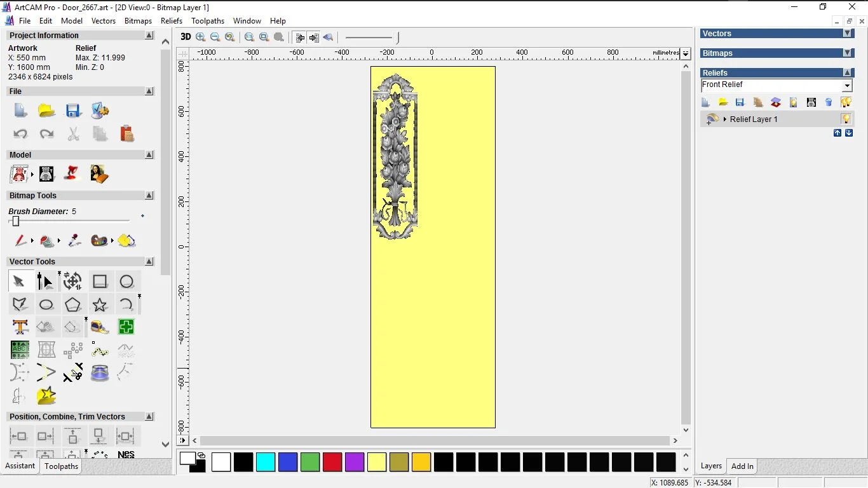Click the Brush Diameter slider handle
Screen dimensions: 868x488
coord(16,221)
